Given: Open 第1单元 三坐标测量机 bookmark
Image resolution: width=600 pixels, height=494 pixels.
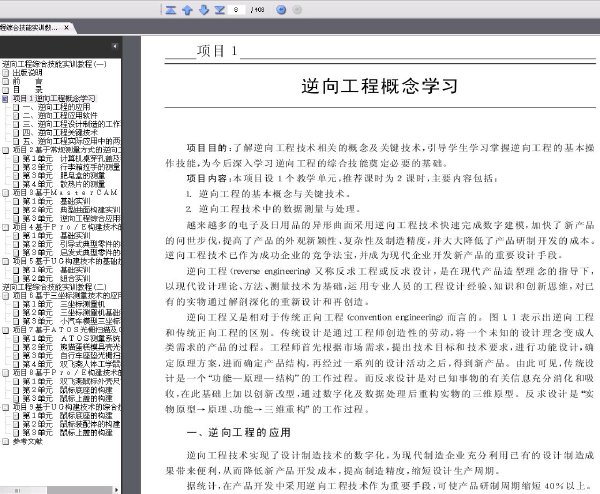Looking at the screenshot, I should (64, 304).
